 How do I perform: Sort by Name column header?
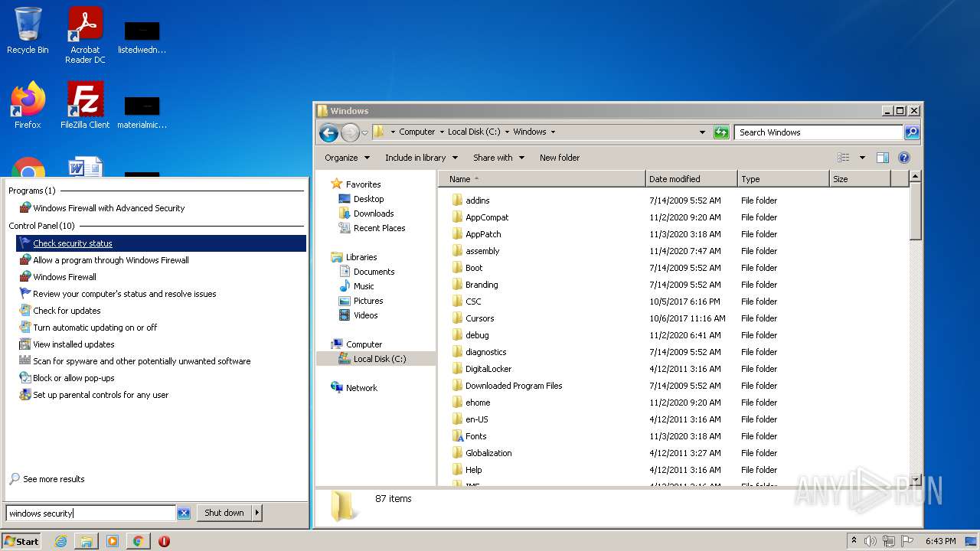pos(542,179)
